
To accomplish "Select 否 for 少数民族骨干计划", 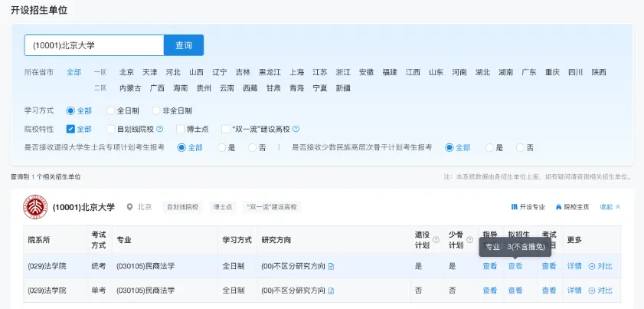I will coord(521,147).
